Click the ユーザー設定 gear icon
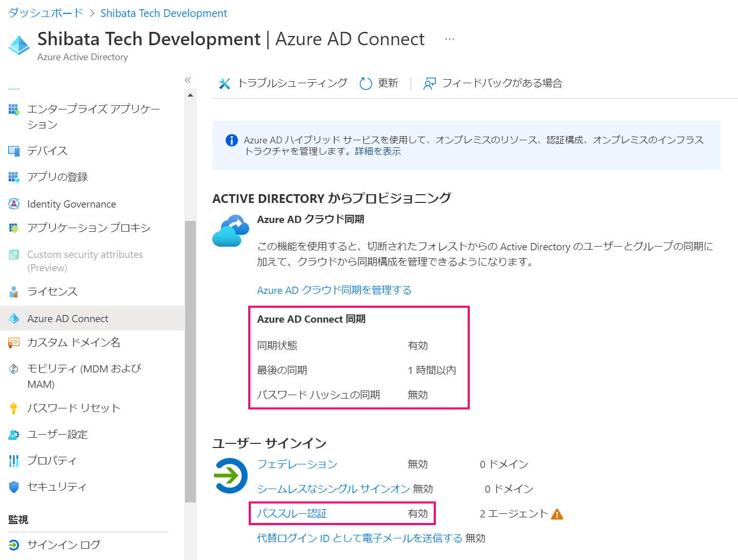The width and height of the screenshot is (738, 560). tap(14, 435)
